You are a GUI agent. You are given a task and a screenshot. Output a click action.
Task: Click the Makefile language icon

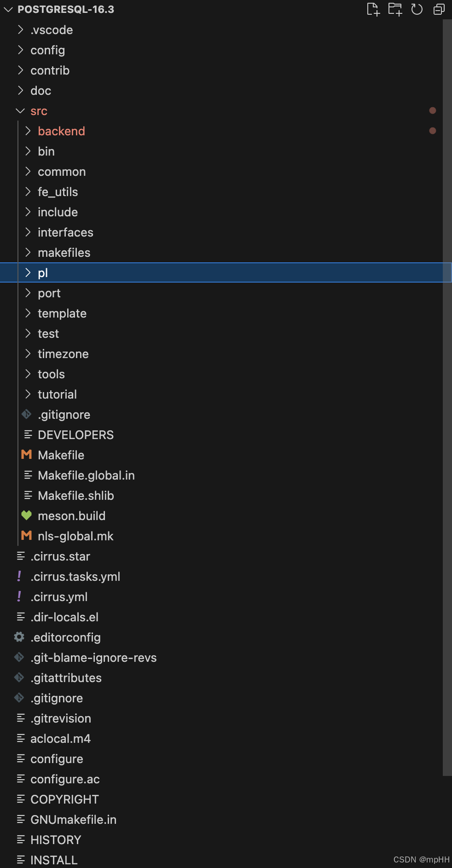point(26,455)
